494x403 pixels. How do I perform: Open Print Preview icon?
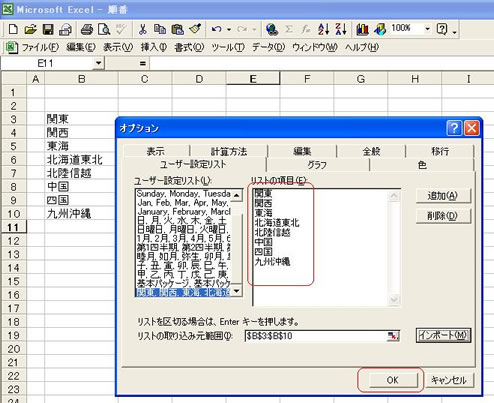point(104,29)
